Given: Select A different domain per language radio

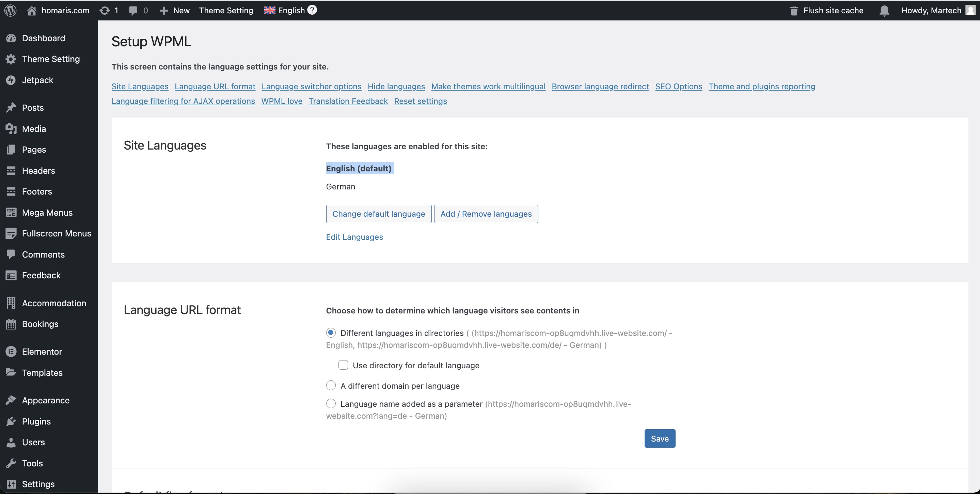Looking at the screenshot, I should [x=331, y=385].
